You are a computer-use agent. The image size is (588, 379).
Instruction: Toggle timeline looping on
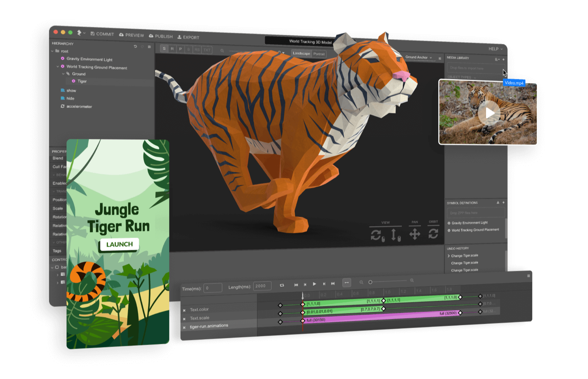click(x=282, y=285)
